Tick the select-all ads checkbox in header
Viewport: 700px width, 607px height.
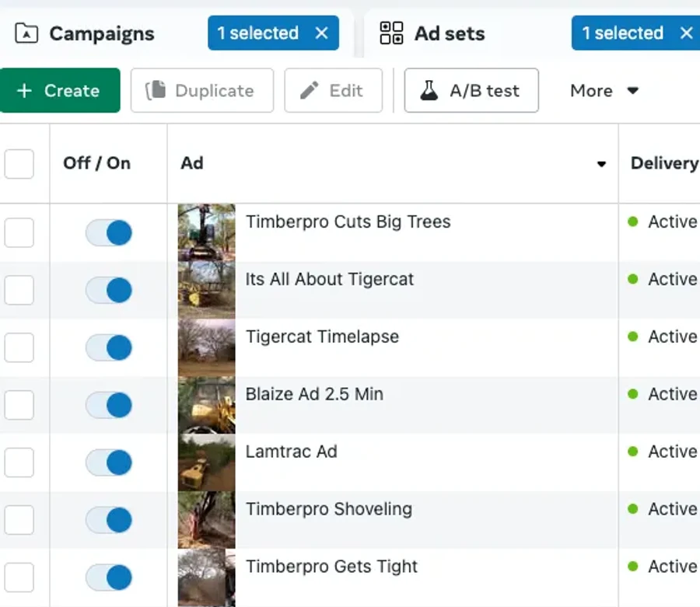(x=19, y=164)
